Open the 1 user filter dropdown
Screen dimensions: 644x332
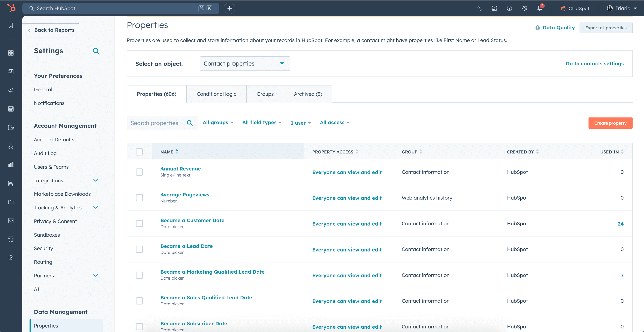(301, 123)
